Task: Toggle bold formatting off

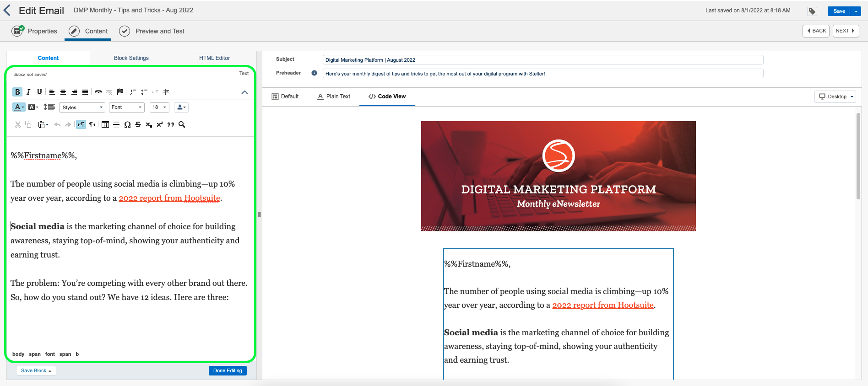Action: click(x=17, y=92)
